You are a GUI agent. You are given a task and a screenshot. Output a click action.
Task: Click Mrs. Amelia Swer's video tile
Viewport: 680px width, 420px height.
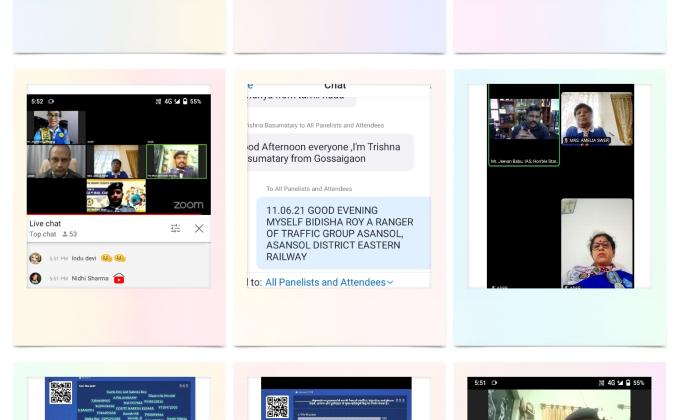point(597,120)
